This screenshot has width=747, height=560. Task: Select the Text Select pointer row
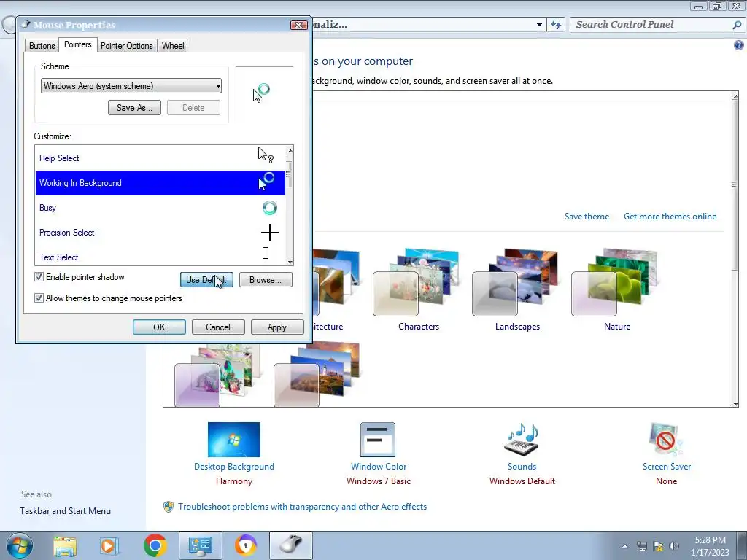tap(160, 256)
